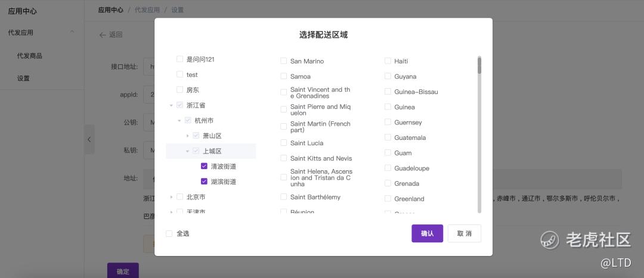
Task: Click the 确认 button in the dialog
Action: tap(427, 233)
